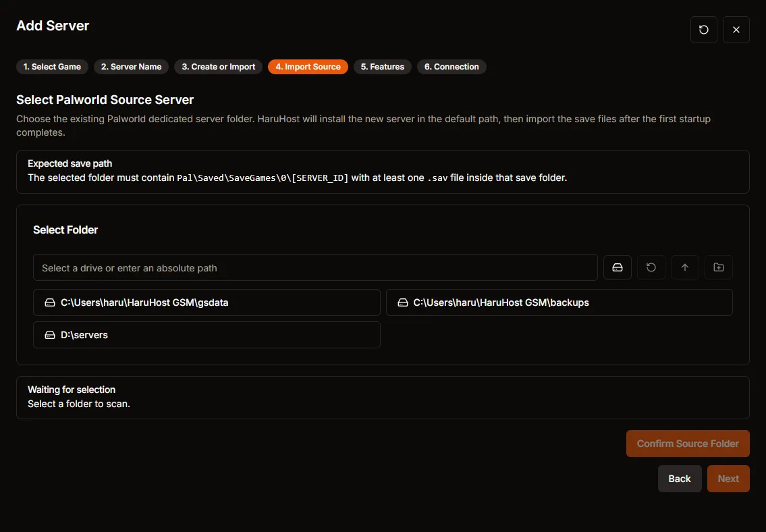Jump to the Connection step
Screen dimensions: 766x532
[452, 67]
